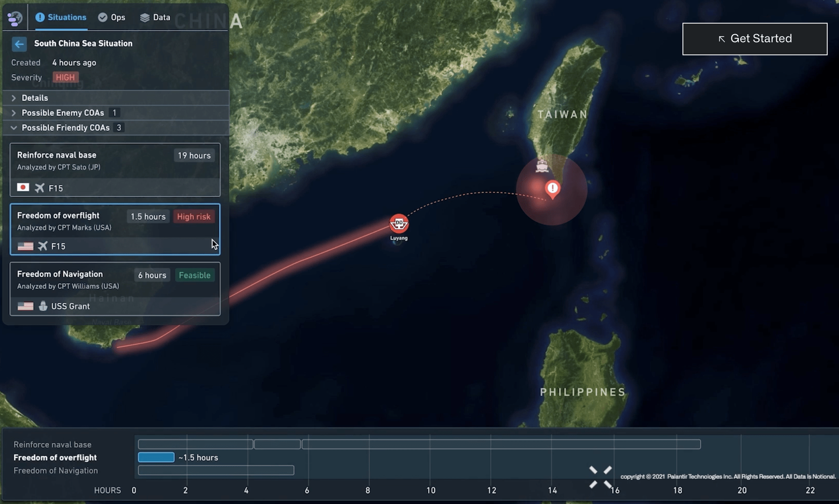Click the US flag beside USS Grant
The height and width of the screenshot is (504, 839).
26,306
